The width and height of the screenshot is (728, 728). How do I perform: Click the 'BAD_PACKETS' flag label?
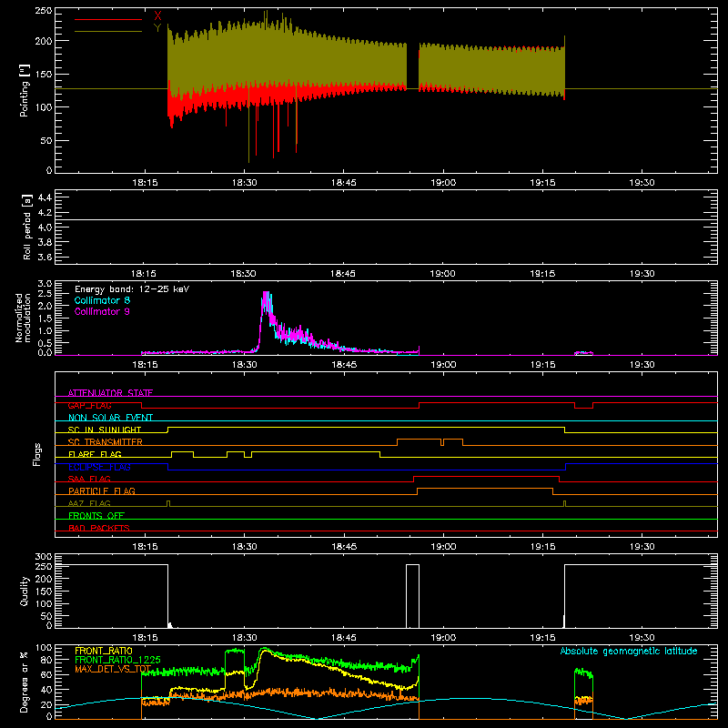tap(99, 528)
